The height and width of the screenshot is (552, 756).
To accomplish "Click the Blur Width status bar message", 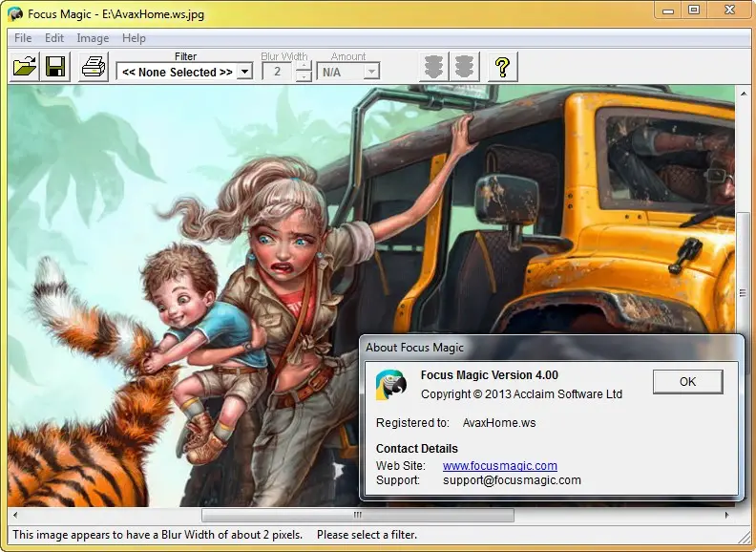I will coord(157,535).
